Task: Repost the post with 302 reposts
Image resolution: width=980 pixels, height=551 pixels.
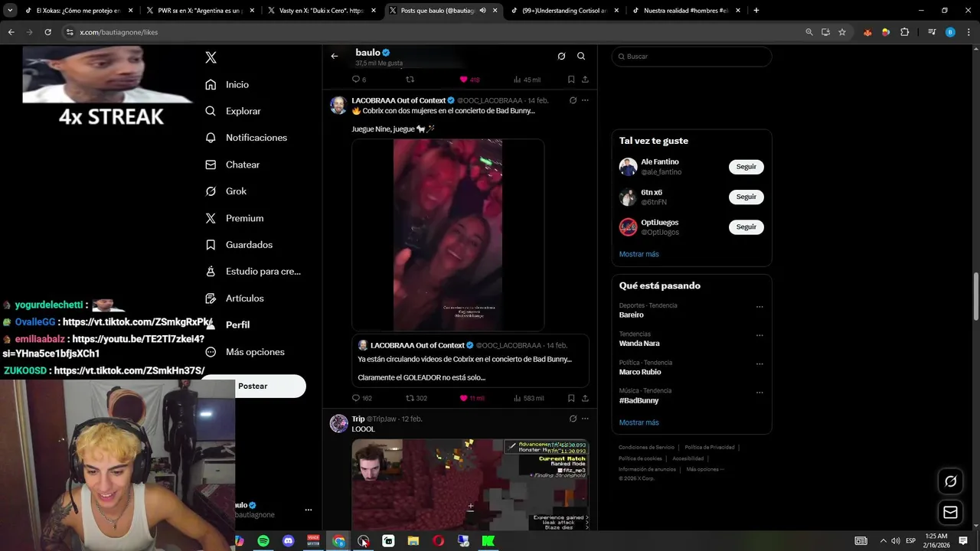Action: [x=416, y=398]
